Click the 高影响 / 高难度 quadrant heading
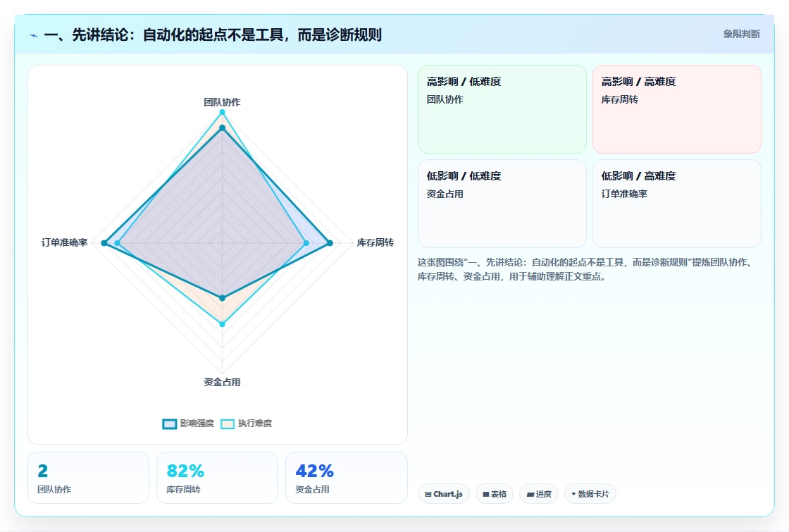 [x=638, y=82]
